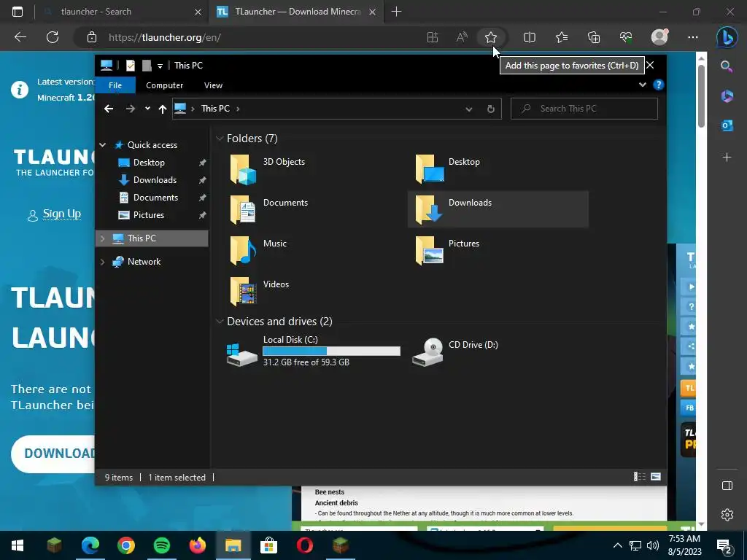Launch Spotify from taskbar
This screenshot has height=560, width=747.
pos(161,545)
